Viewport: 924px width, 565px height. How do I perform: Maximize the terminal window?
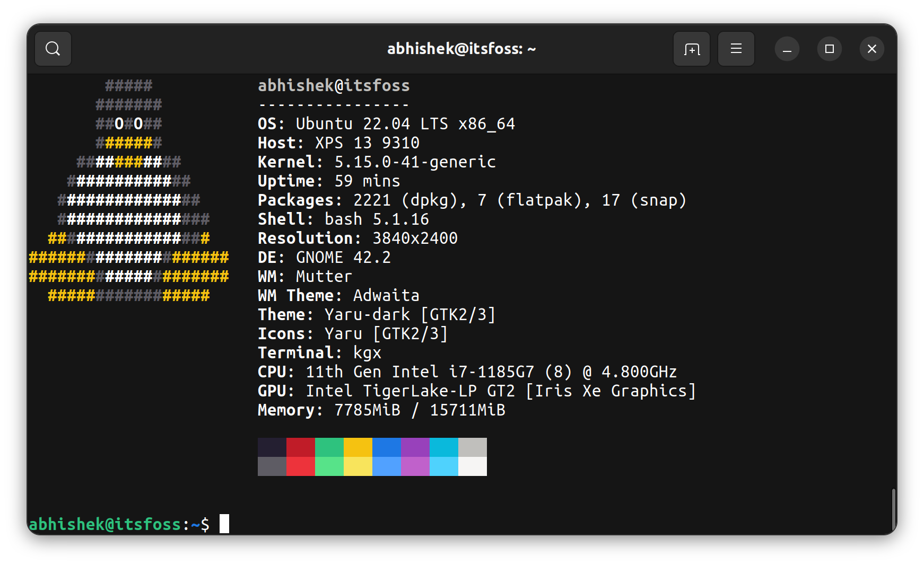click(830, 49)
